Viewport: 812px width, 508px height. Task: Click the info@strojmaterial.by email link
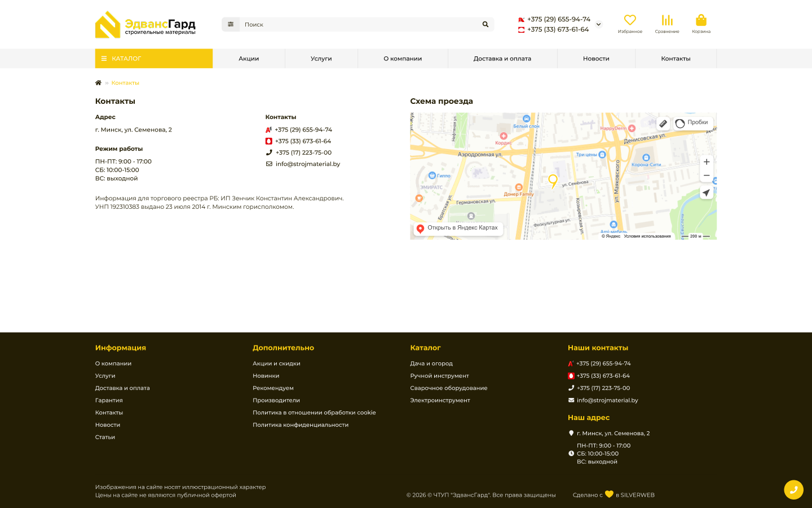308,164
